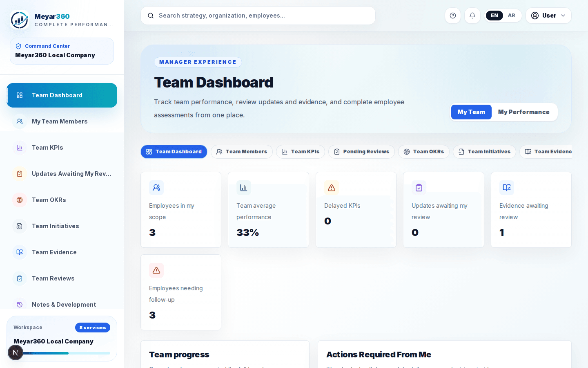Go to My Team Members in sidebar
The height and width of the screenshot is (368, 588).
[x=62, y=121]
